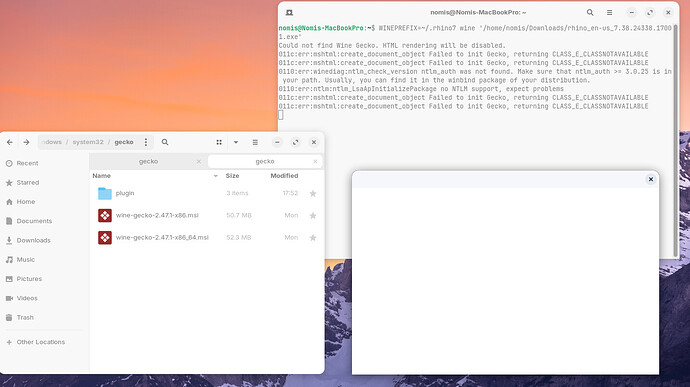Viewport: 690px width, 387px height.
Task: Open new tab icon in terminal header
Action: tap(289, 13)
